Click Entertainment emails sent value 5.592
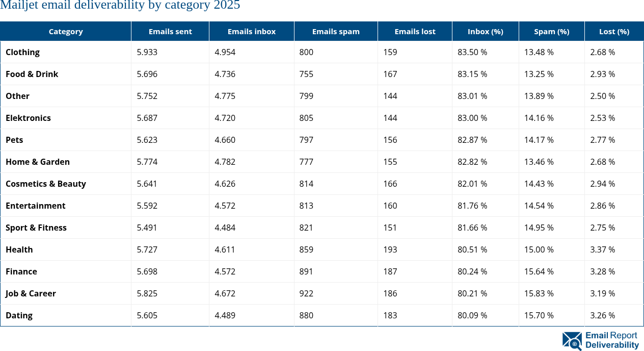The image size is (644, 351). tap(147, 206)
